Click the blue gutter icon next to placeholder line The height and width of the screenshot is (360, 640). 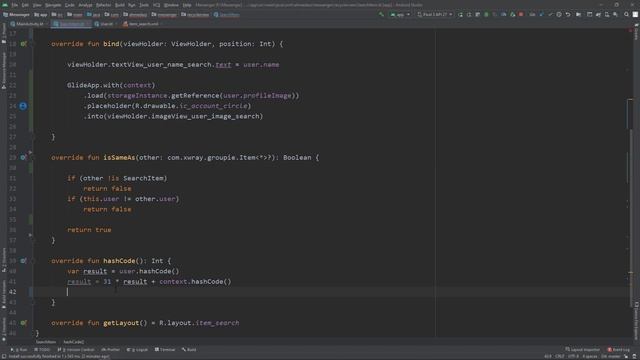coord(23,106)
